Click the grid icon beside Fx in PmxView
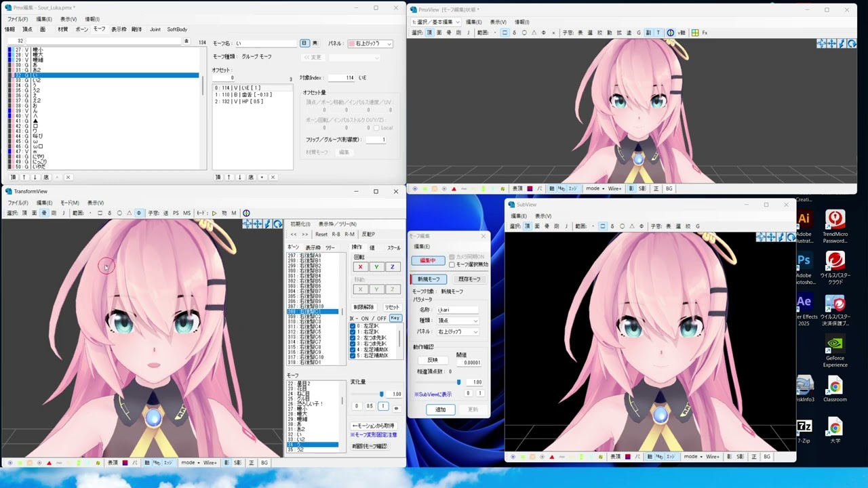The height and width of the screenshot is (488, 868). pyautogui.click(x=695, y=33)
